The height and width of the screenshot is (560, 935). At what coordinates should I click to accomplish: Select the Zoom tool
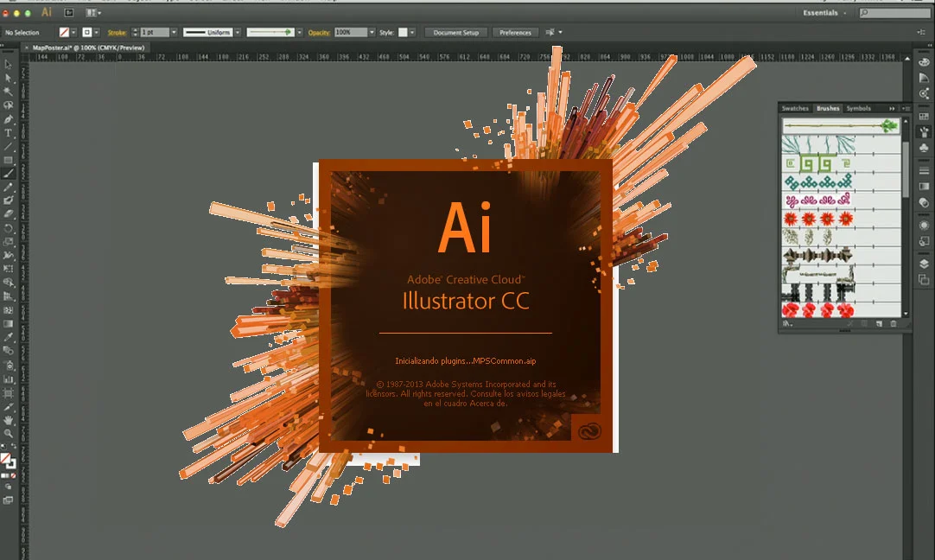[x=10, y=431]
